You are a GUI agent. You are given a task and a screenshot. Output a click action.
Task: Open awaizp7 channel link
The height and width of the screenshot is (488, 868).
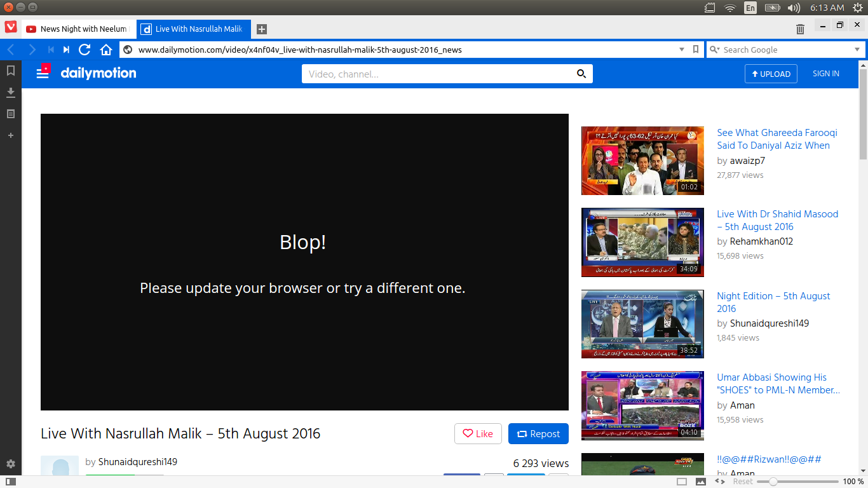[x=747, y=161]
